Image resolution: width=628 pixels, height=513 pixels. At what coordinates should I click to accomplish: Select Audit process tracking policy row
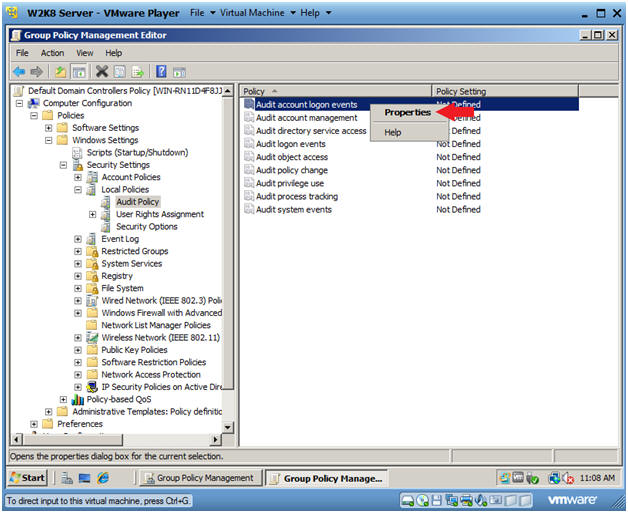coord(411,197)
